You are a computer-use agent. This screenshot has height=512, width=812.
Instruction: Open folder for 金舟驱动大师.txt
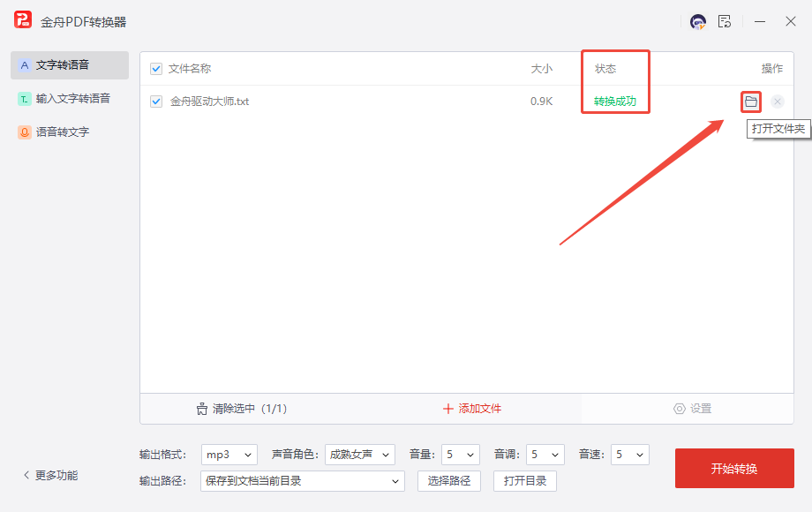(751, 102)
